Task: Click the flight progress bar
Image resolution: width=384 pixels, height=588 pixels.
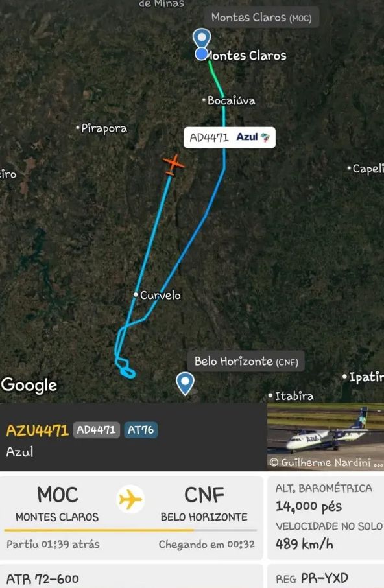Action: pyautogui.click(x=130, y=530)
